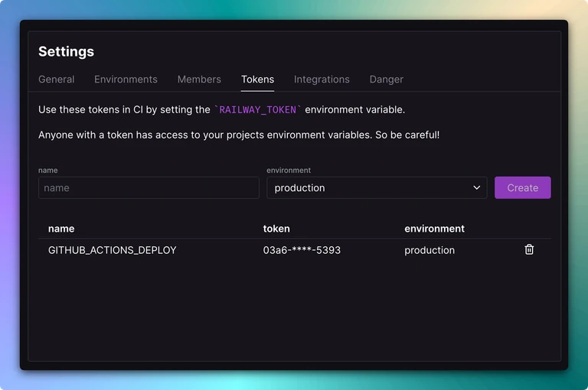Image resolution: width=588 pixels, height=390 pixels.
Task: Click the small 'name' label above the input
Action: (x=48, y=170)
